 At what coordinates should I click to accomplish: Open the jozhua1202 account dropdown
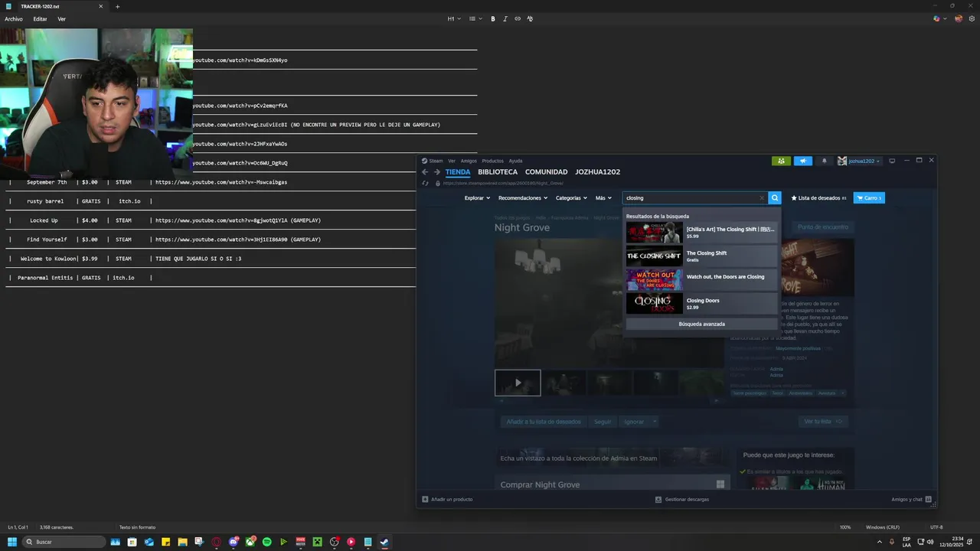(x=859, y=161)
